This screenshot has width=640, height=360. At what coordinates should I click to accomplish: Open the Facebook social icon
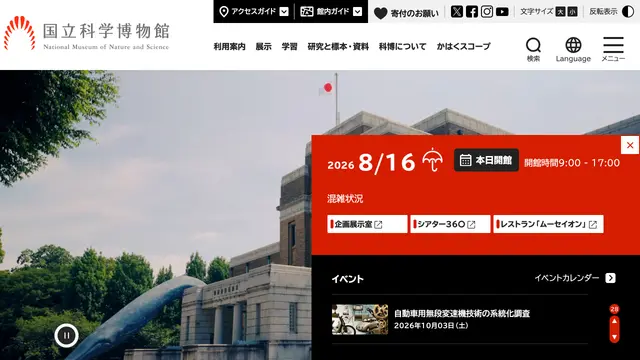click(x=472, y=11)
